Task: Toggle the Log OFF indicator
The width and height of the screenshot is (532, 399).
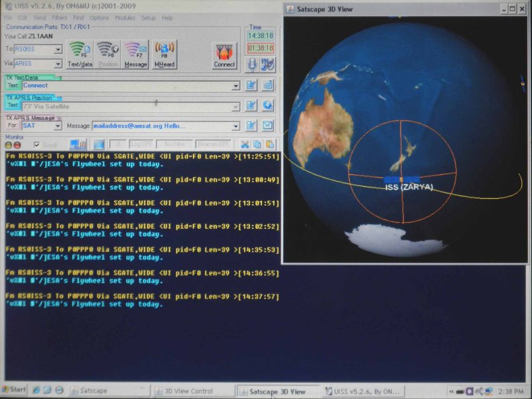Action: coord(141,144)
